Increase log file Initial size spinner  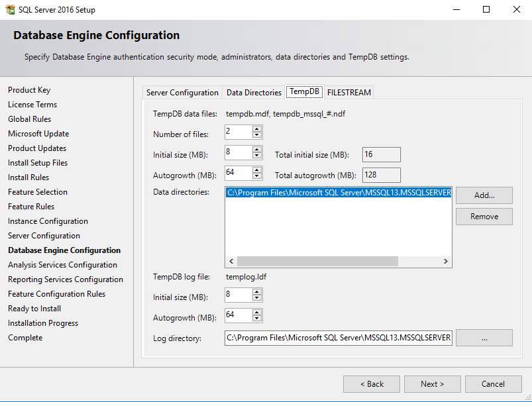[x=257, y=292]
